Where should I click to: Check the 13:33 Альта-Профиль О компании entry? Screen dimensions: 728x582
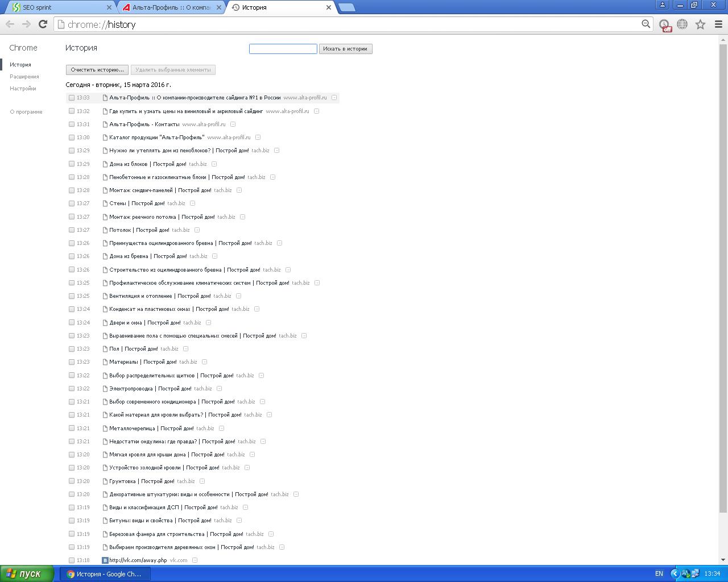pos(72,98)
